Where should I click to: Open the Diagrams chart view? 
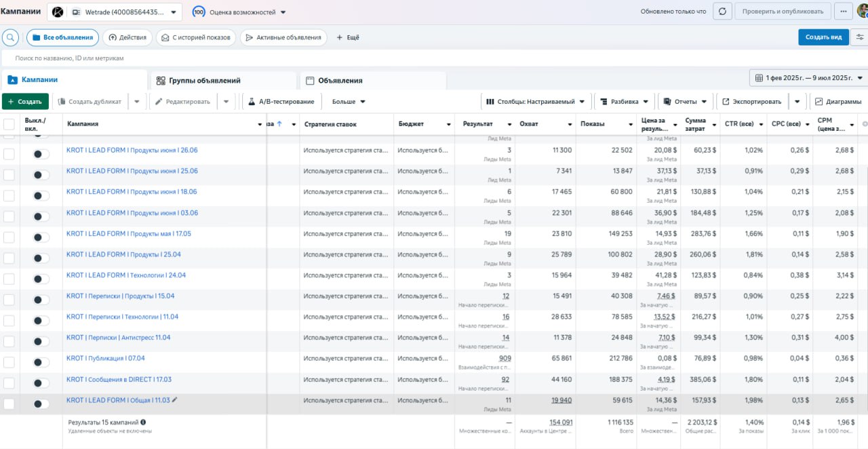pyautogui.click(x=838, y=102)
